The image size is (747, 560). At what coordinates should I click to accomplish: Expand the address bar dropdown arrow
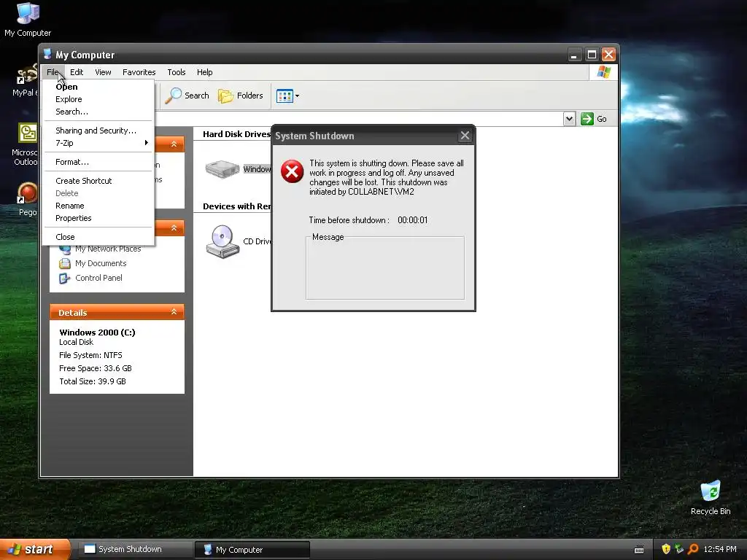(569, 119)
